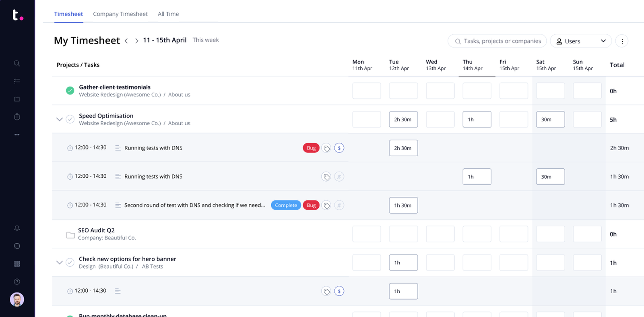Image resolution: width=644 pixels, height=317 pixels.
Task: Open the projects folder sidebar icon
Action: pyautogui.click(x=17, y=99)
